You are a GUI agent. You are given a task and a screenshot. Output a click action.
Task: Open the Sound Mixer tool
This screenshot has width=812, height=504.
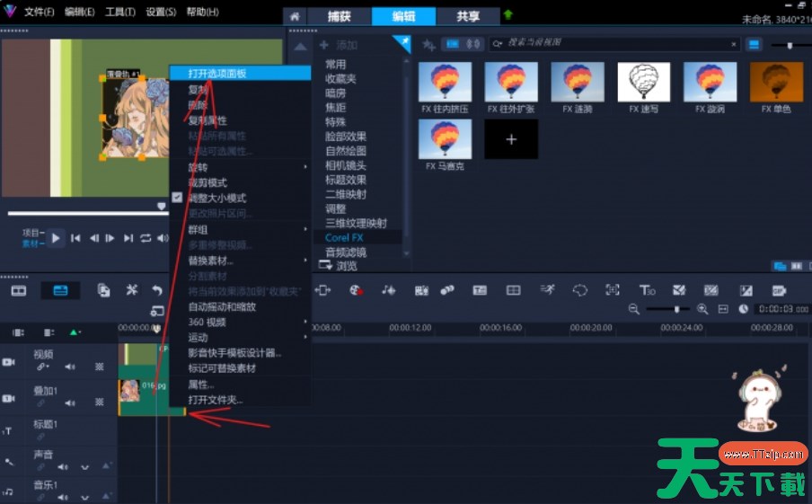[x=388, y=290]
